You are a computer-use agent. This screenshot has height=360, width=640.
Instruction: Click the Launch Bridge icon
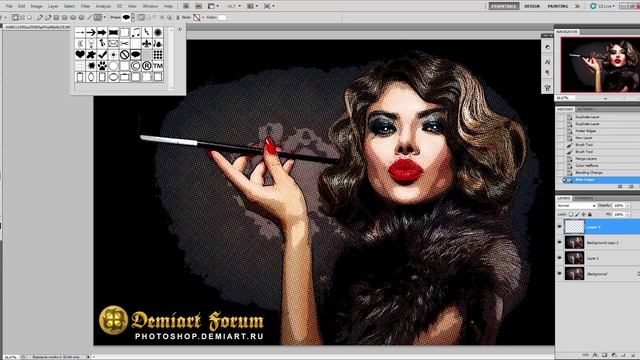tap(186, 6)
